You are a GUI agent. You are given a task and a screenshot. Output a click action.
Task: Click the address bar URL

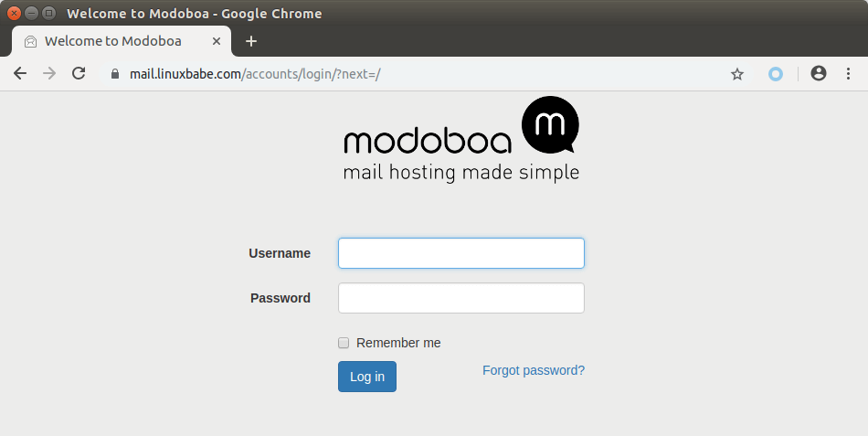click(x=256, y=74)
